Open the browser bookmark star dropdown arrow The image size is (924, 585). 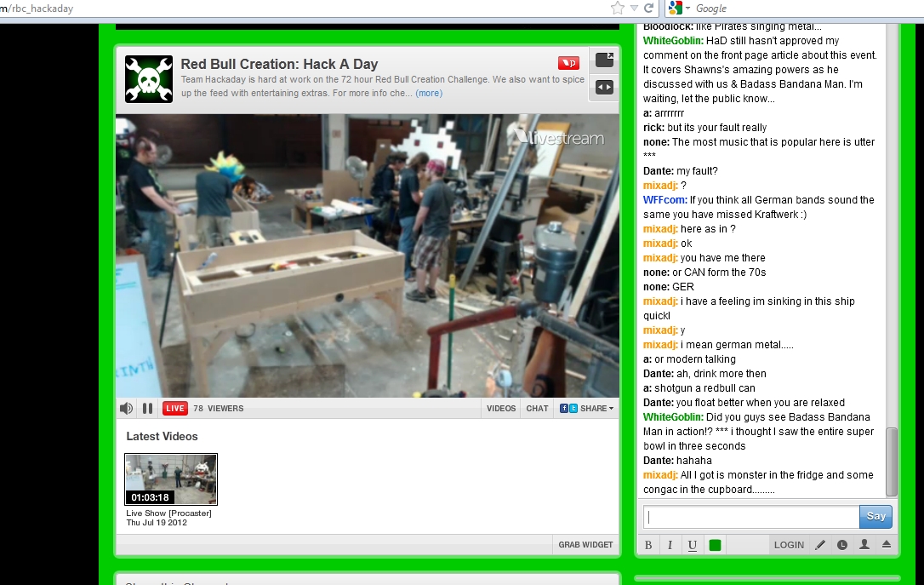(634, 9)
